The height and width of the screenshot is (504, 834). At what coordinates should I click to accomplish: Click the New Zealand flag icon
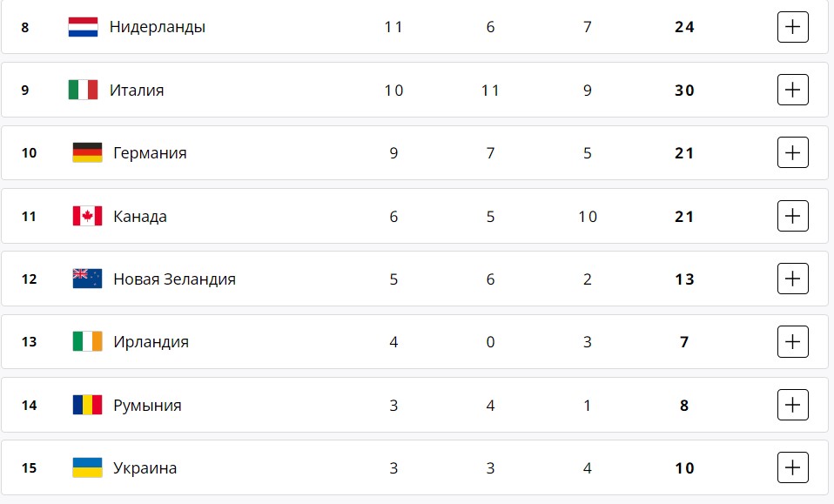pos(87,279)
